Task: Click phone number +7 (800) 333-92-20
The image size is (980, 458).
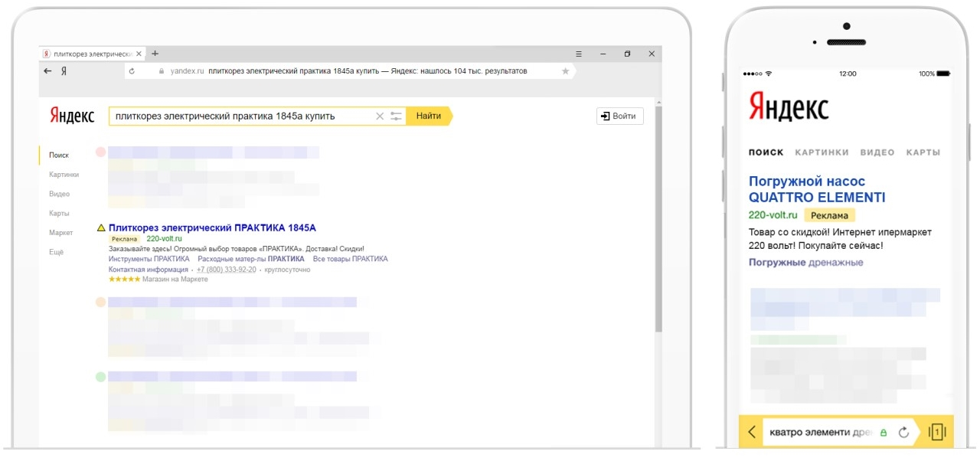Action: point(227,270)
